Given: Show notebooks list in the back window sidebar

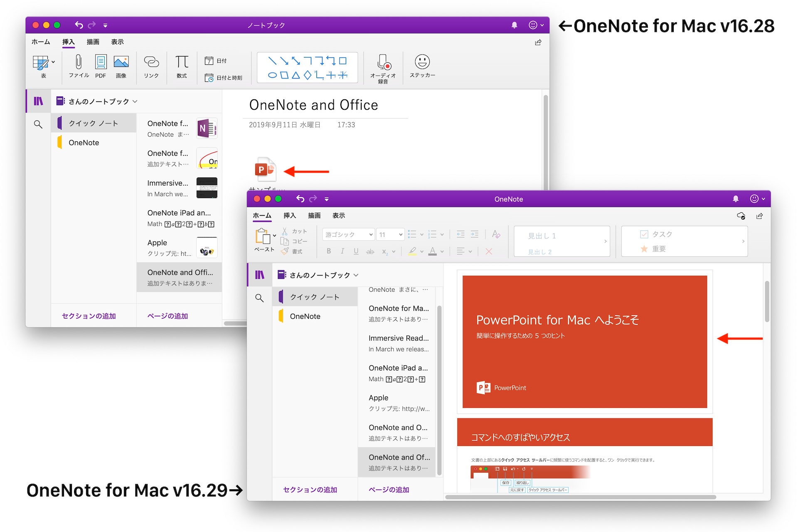Looking at the screenshot, I should tap(38, 101).
